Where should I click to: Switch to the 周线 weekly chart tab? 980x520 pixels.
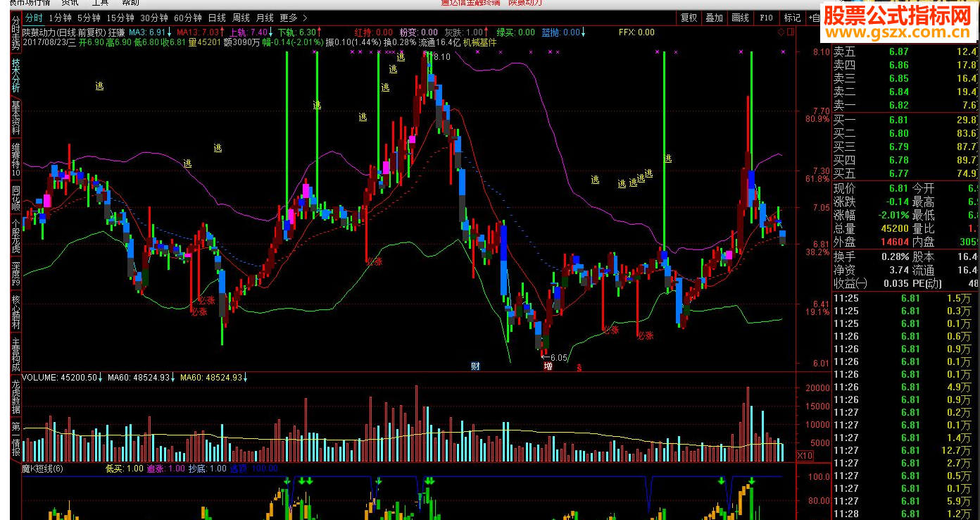click(241, 18)
